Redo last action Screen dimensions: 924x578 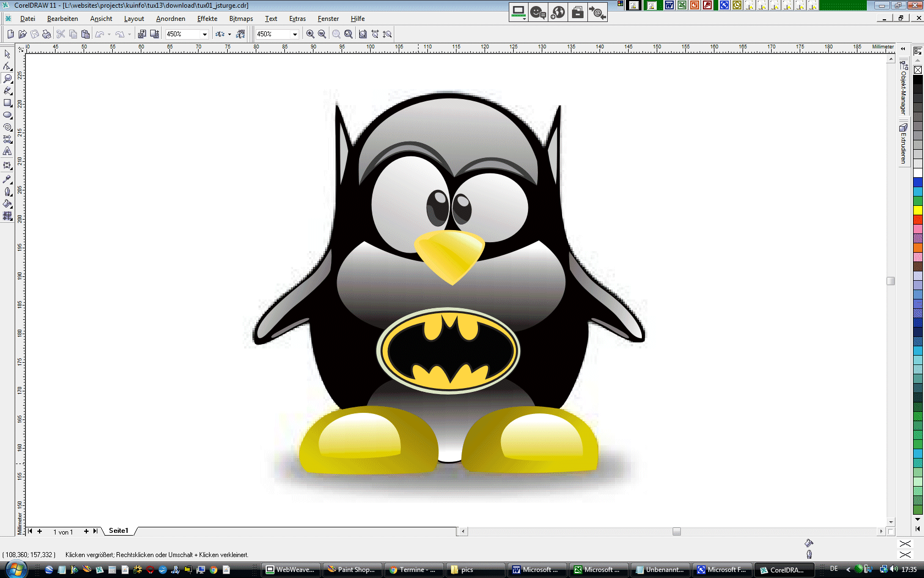(120, 34)
